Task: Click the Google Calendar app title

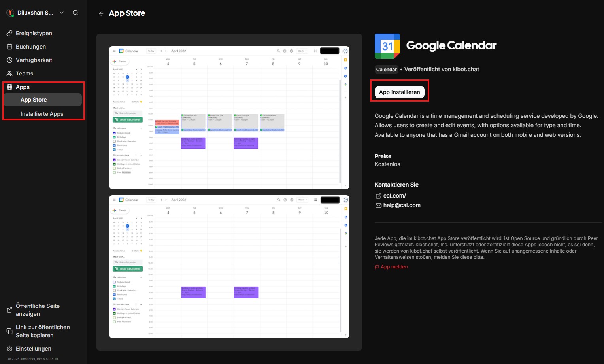Action: tap(451, 45)
